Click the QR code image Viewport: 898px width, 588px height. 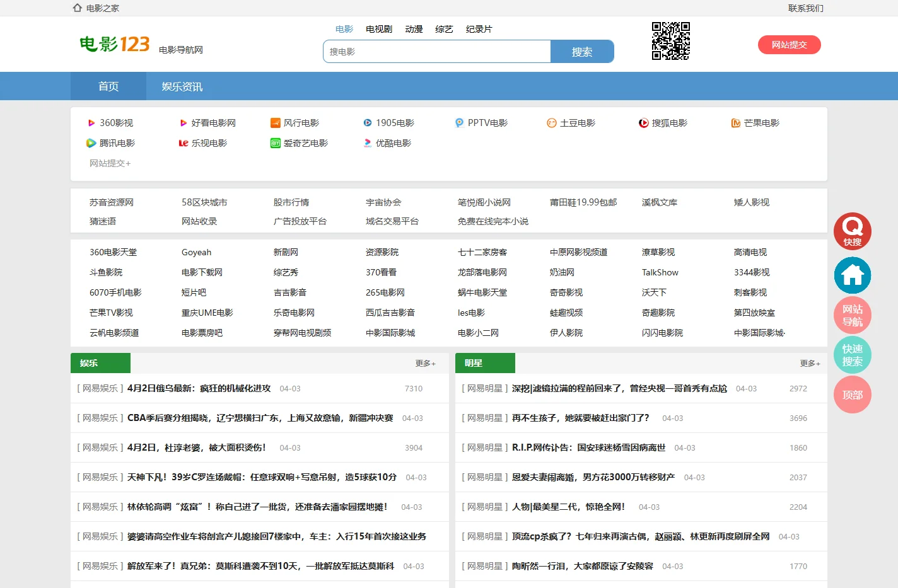click(x=671, y=41)
